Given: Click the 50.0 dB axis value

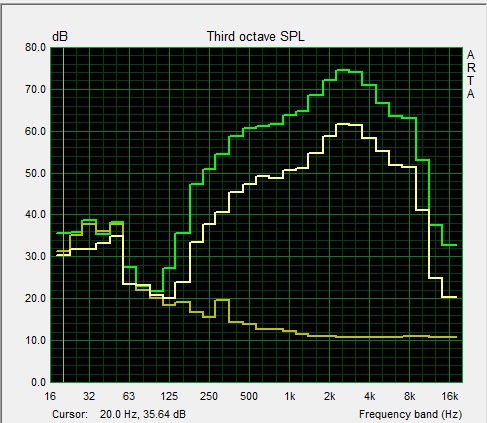Looking at the screenshot, I should [x=35, y=173].
